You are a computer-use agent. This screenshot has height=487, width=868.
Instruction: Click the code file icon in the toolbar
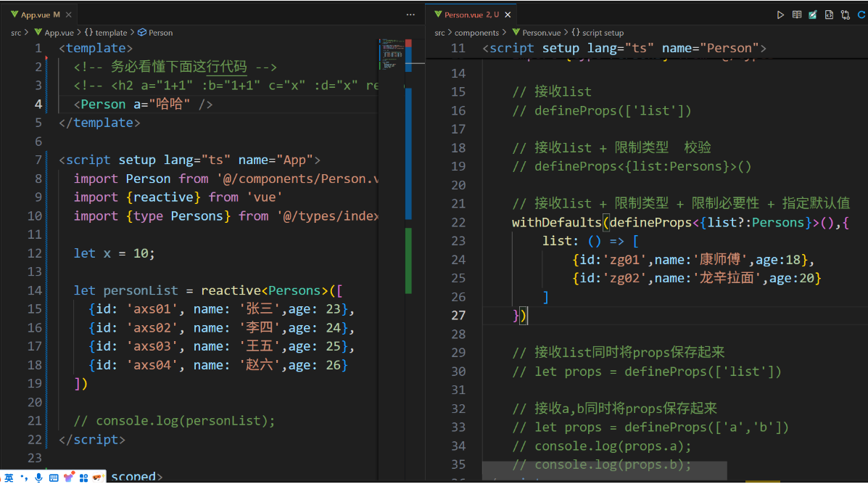point(829,15)
